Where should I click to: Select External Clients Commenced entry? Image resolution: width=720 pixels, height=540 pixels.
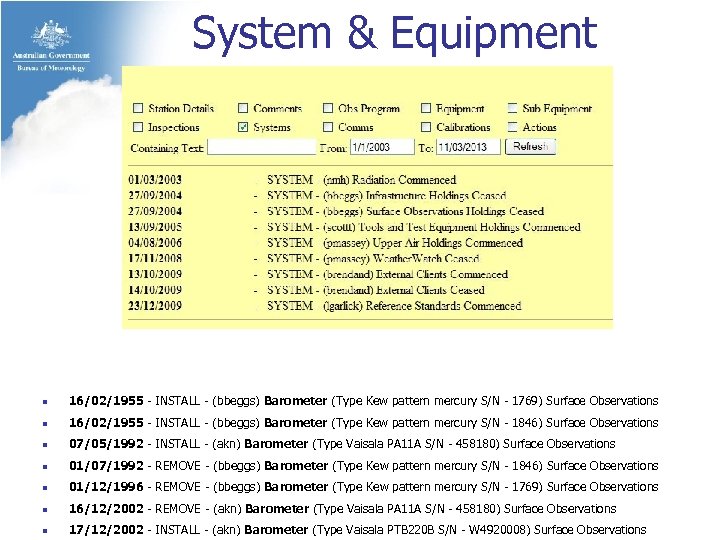pyautogui.click(x=318, y=274)
